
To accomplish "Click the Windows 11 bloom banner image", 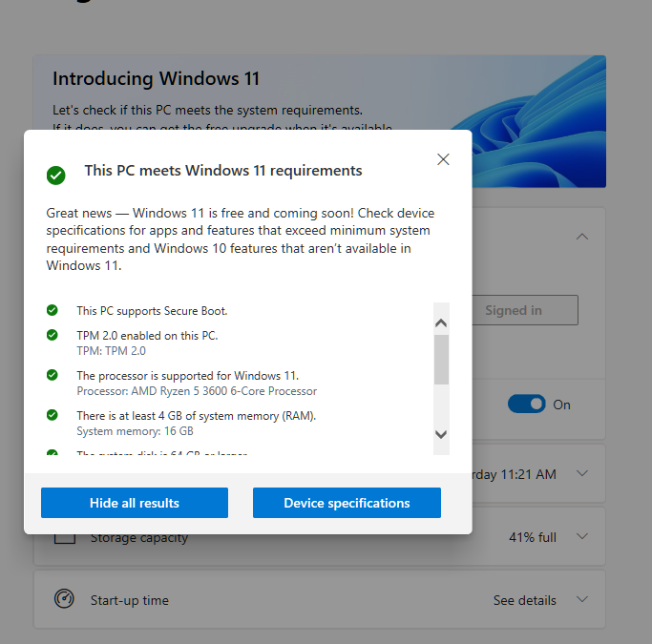I will coord(539,121).
